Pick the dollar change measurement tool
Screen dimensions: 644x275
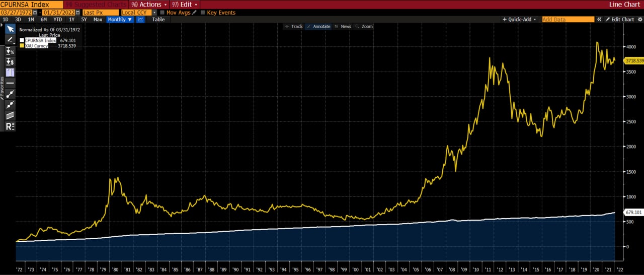(x=10, y=61)
